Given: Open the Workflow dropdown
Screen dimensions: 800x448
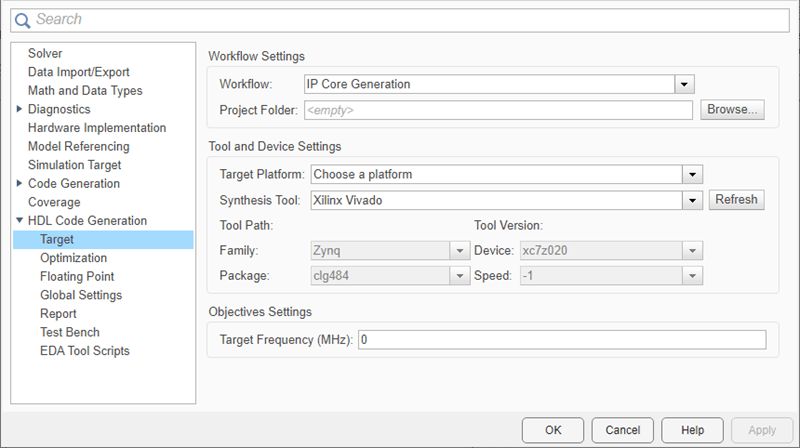Looking at the screenshot, I should 684,84.
